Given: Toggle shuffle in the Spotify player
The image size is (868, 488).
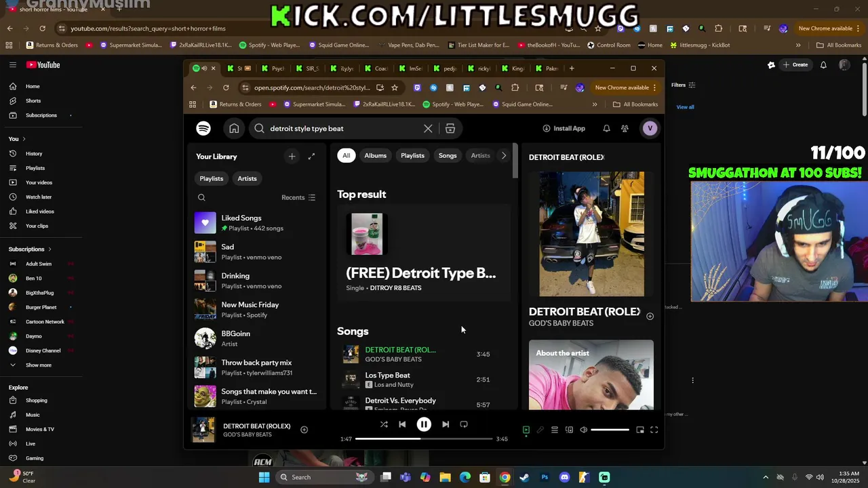Looking at the screenshot, I should point(384,424).
